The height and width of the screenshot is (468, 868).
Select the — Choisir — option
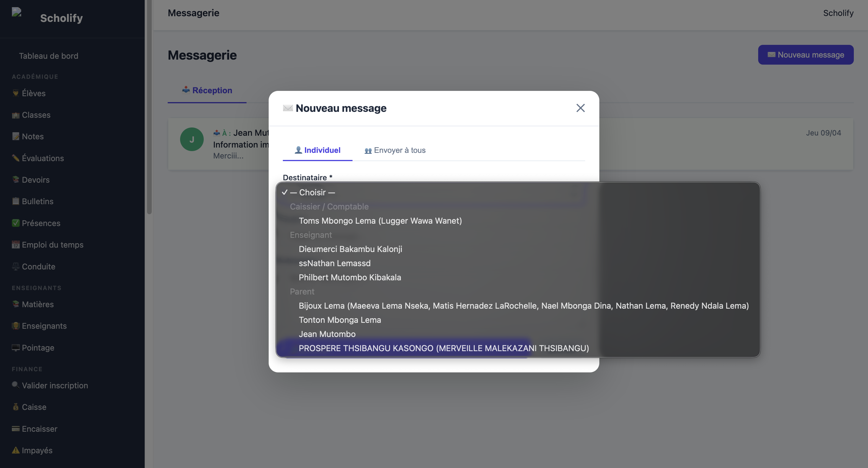coord(518,193)
